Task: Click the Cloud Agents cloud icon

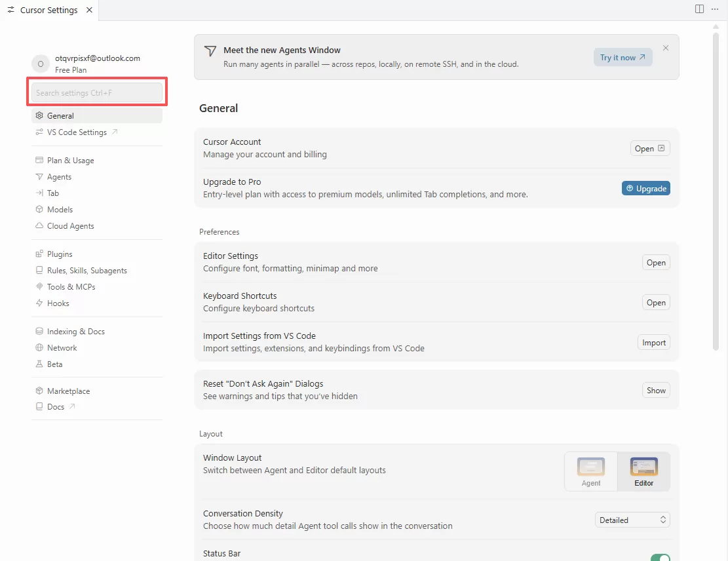Action: coord(39,225)
